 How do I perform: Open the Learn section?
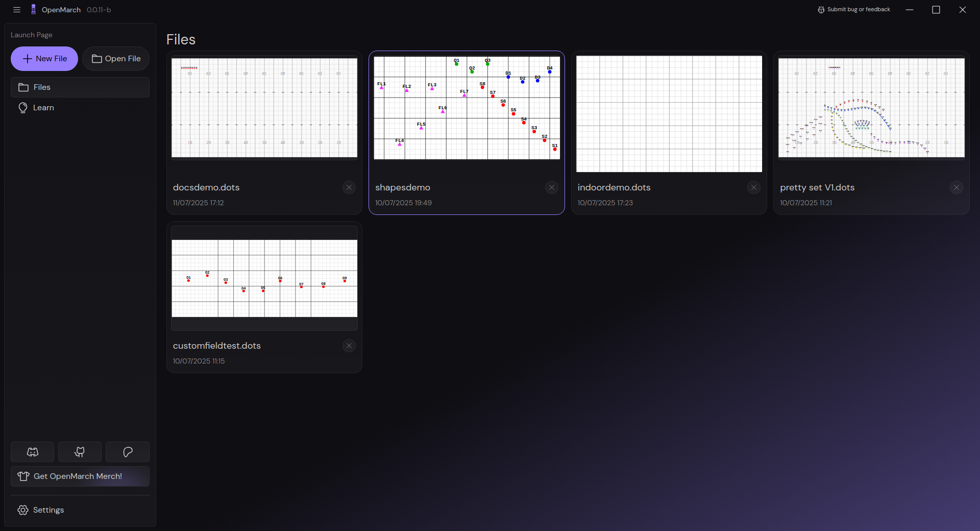tap(43, 107)
